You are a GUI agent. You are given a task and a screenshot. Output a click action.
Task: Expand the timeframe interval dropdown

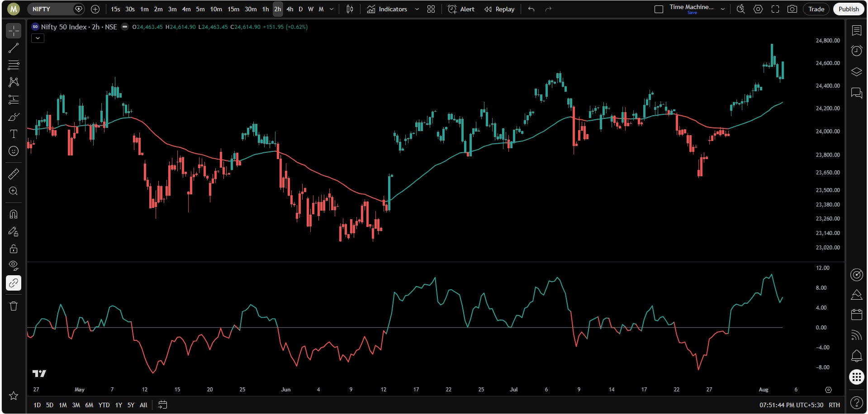click(332, 9)
